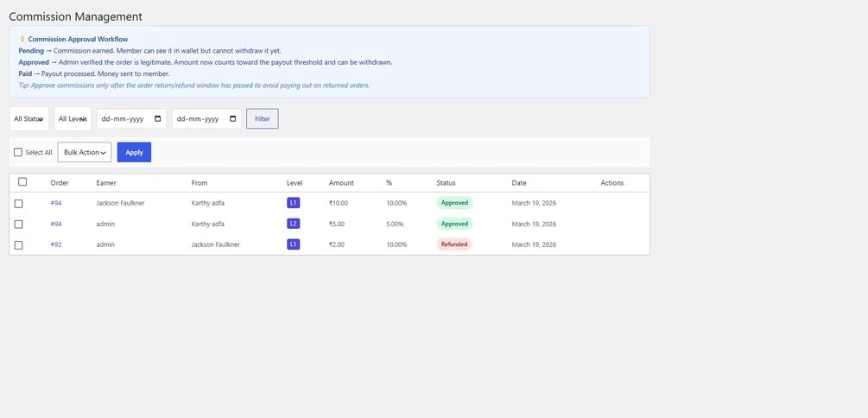
Task: Click the Order column header
Action: pyautogui.click(x=60, y=183)
